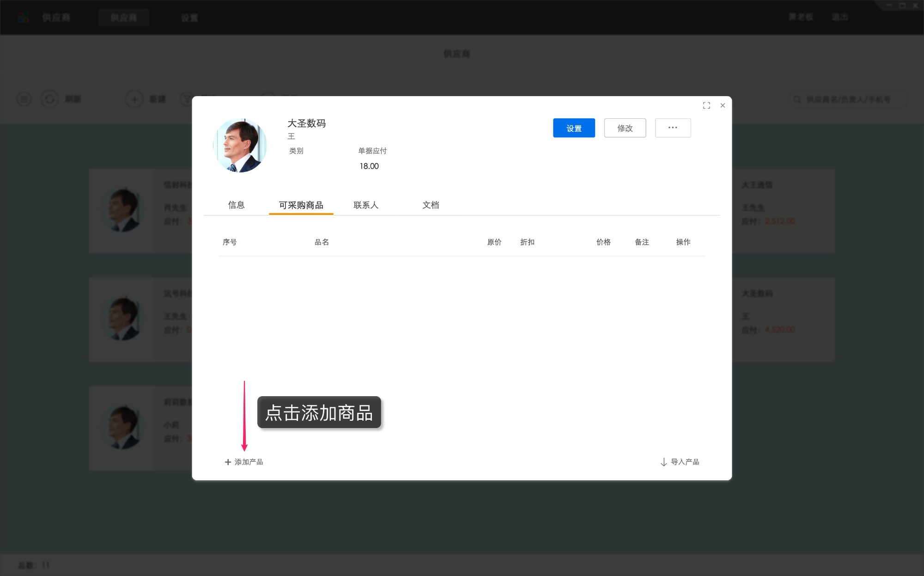Refresh the supplier list with the 刷新 icon

50,99
